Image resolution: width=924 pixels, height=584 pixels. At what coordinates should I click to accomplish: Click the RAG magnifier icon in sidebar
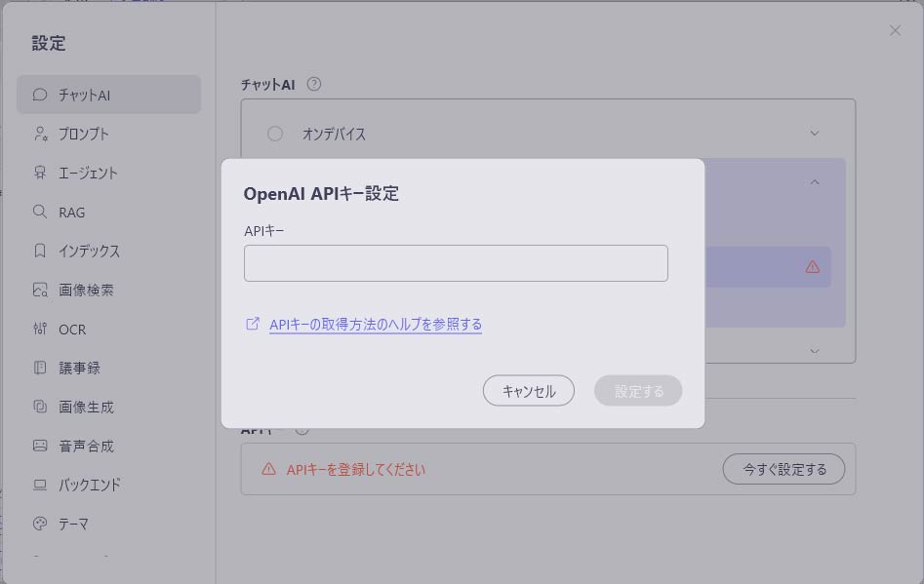click(x=39, y=212)
